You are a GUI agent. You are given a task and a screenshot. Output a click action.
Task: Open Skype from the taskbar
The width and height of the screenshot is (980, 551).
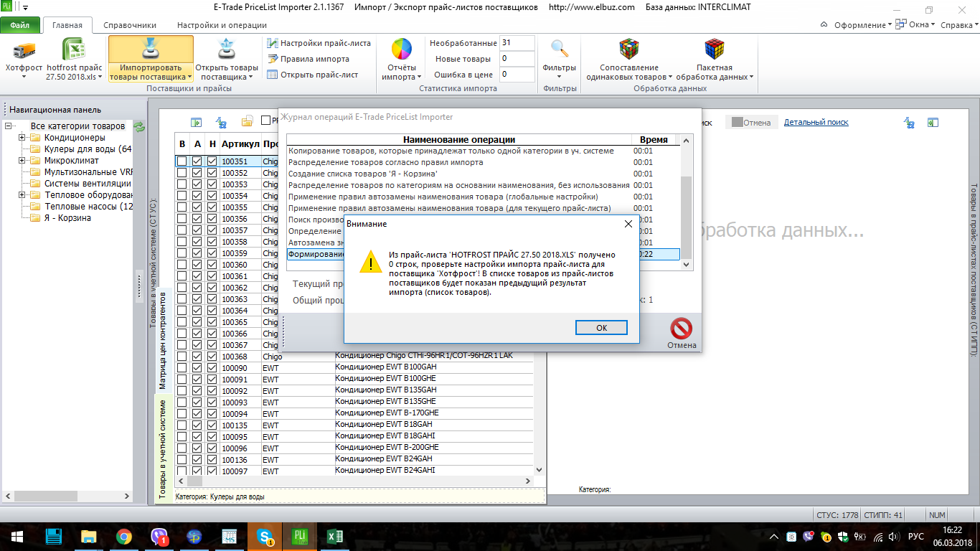click(265, 537)
